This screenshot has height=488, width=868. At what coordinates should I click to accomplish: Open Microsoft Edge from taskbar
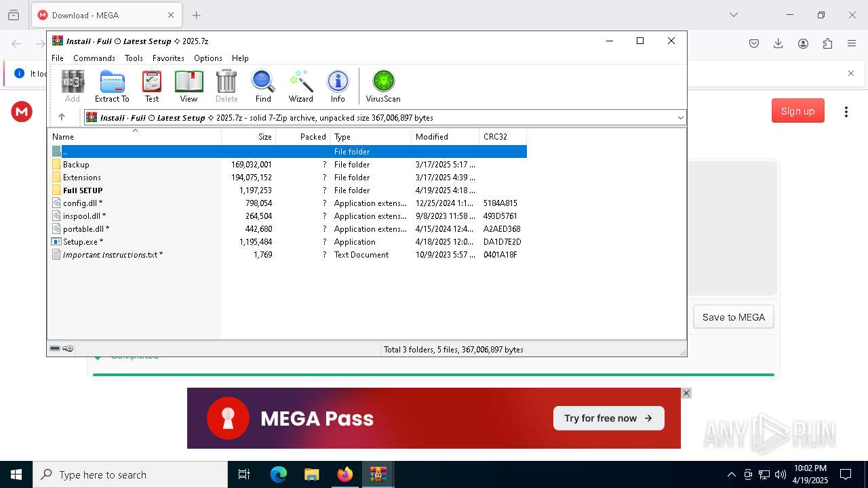(279, 474)
